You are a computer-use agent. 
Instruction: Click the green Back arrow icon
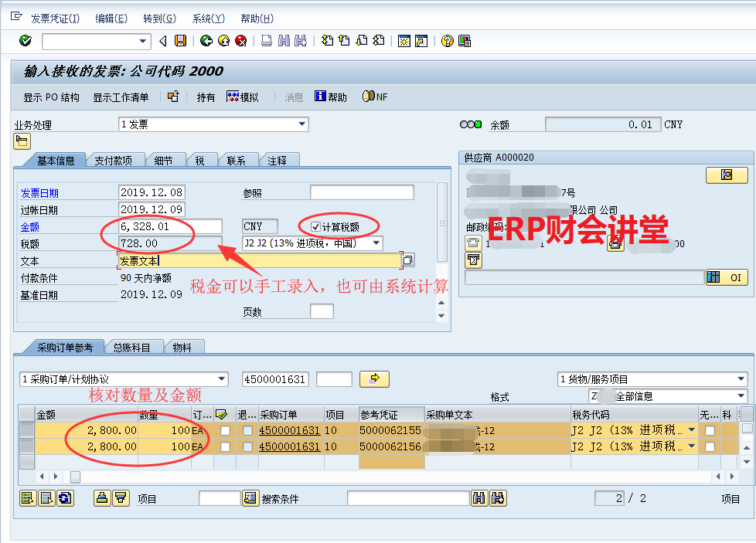206,41
